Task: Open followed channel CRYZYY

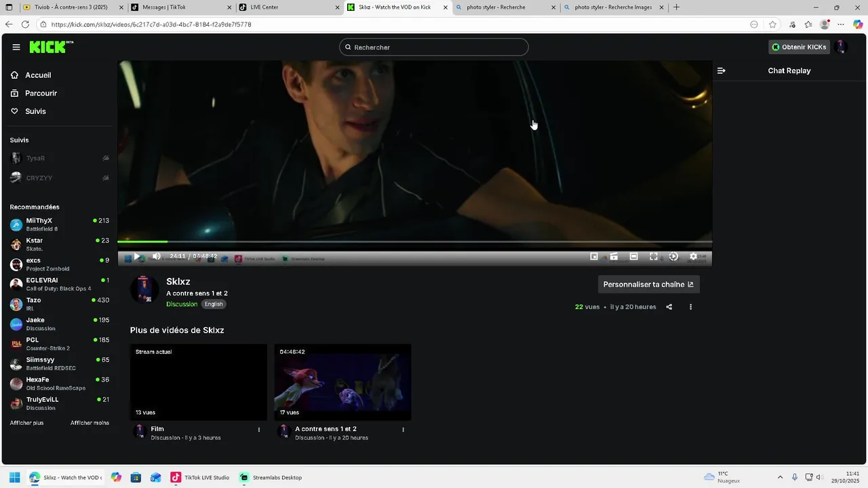Action: (60, 178)
